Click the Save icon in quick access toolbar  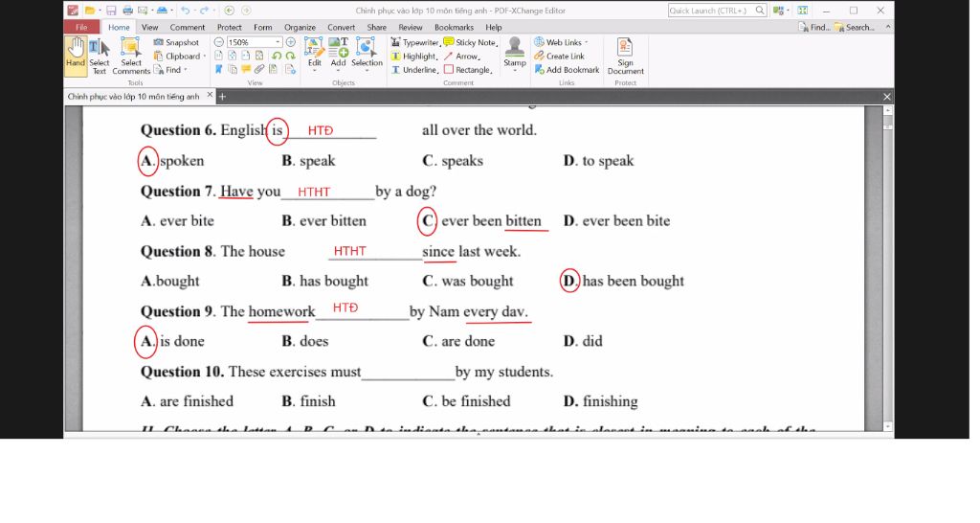[111, 11]
